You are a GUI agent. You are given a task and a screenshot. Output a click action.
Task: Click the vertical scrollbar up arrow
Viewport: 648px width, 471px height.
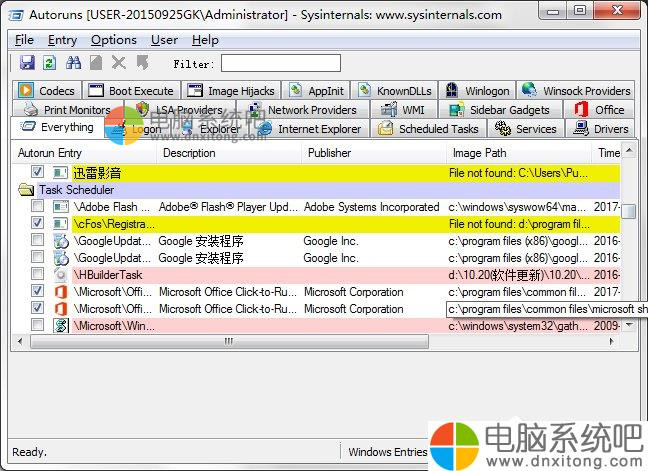tap(629, 150)
